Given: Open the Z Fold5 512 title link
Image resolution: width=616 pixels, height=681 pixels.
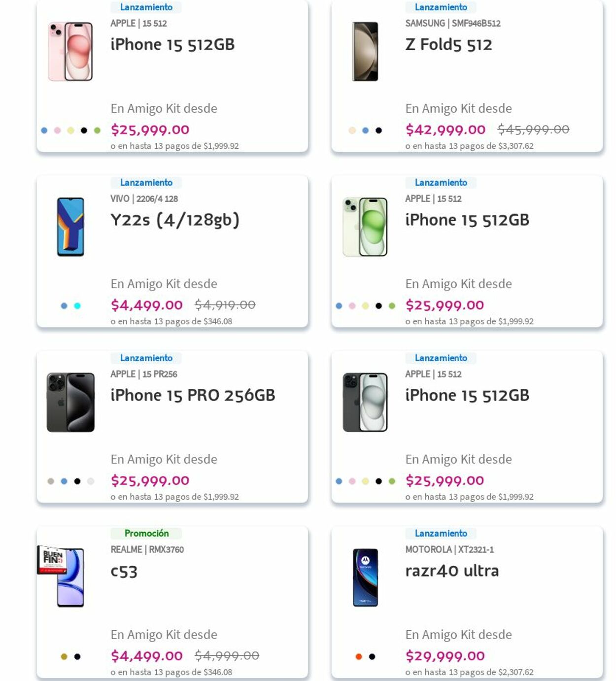Looking at the screenshot, I should tap(448, 45).
